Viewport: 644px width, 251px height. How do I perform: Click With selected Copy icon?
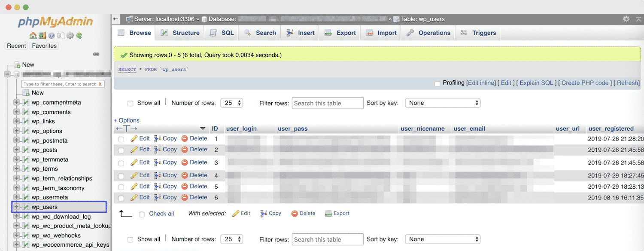(x=264, y=214)
